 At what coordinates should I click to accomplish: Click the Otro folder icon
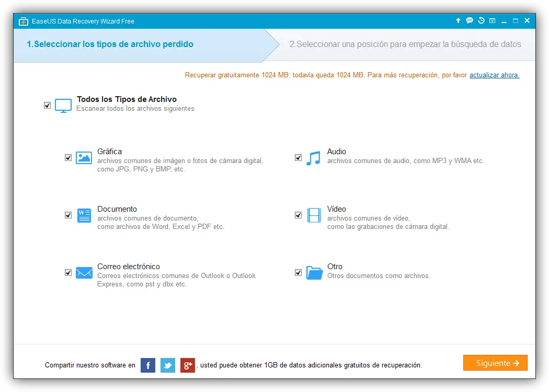314,273
